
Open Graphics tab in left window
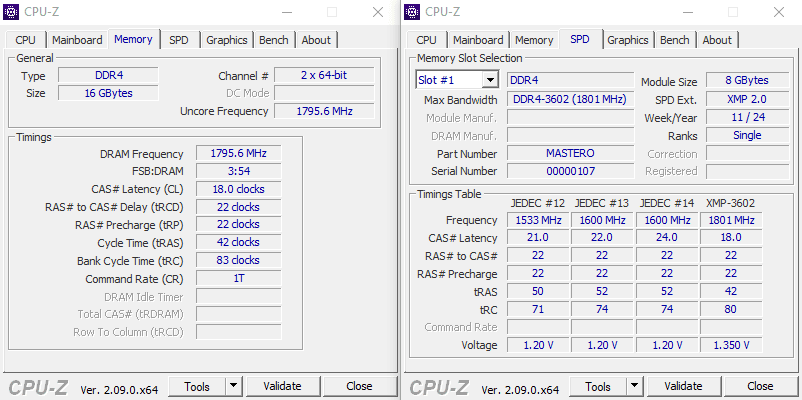tap(227, 40)
